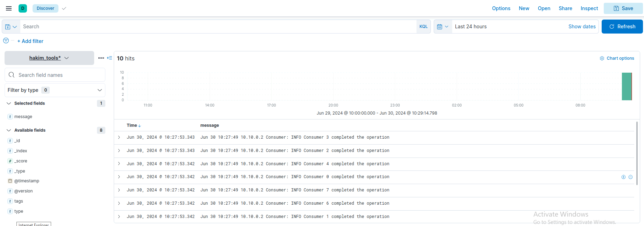The width and height of the screenshot is (644, 226).
Task: Click the green D space avatar
Action: click(23, 8)
